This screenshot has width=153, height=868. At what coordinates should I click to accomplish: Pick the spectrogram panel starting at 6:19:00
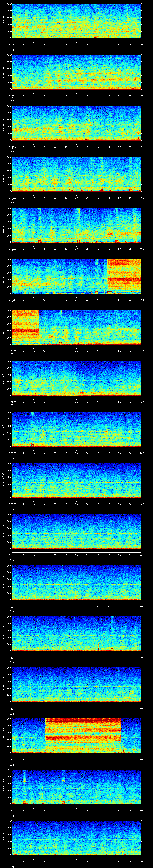76,276
